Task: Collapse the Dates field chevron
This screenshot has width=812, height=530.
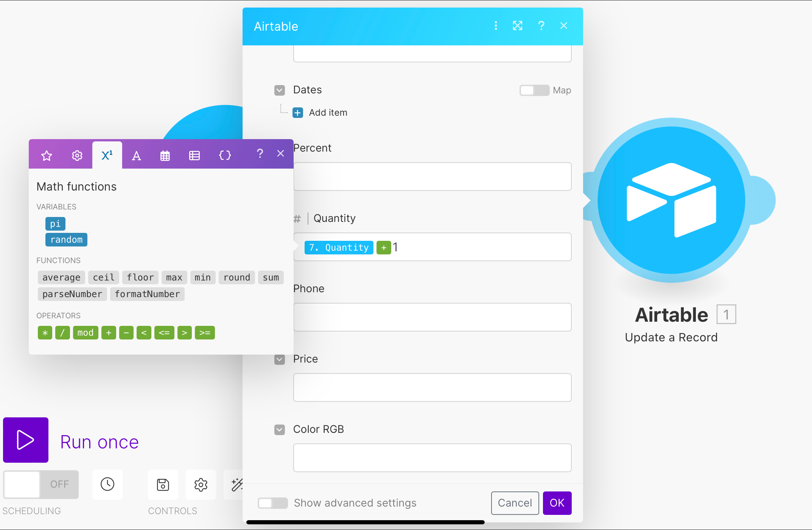Action: coord(280,90)
